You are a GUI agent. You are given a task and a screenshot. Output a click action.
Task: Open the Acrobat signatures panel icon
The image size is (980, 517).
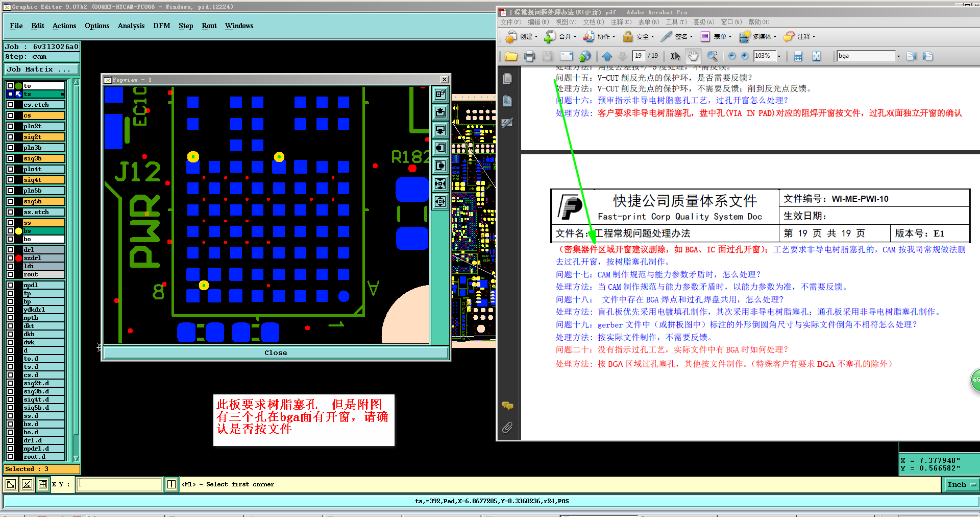[507, 123]
